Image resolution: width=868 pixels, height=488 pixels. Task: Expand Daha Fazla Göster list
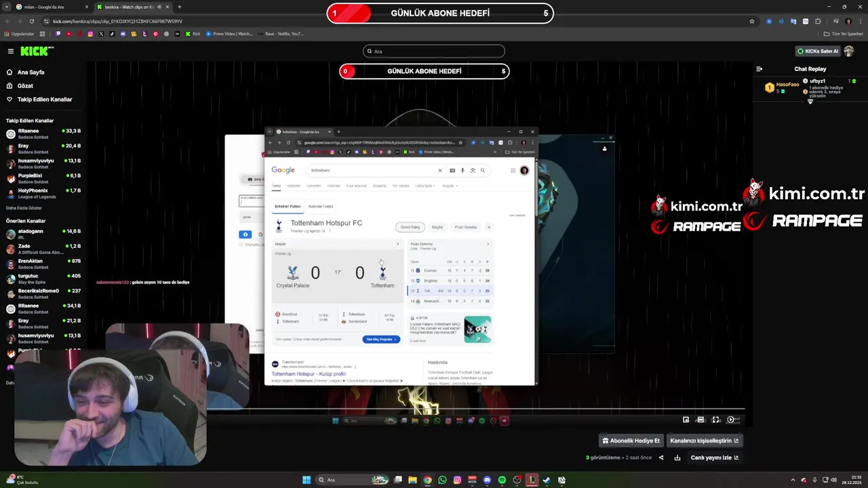pos(24,207)
